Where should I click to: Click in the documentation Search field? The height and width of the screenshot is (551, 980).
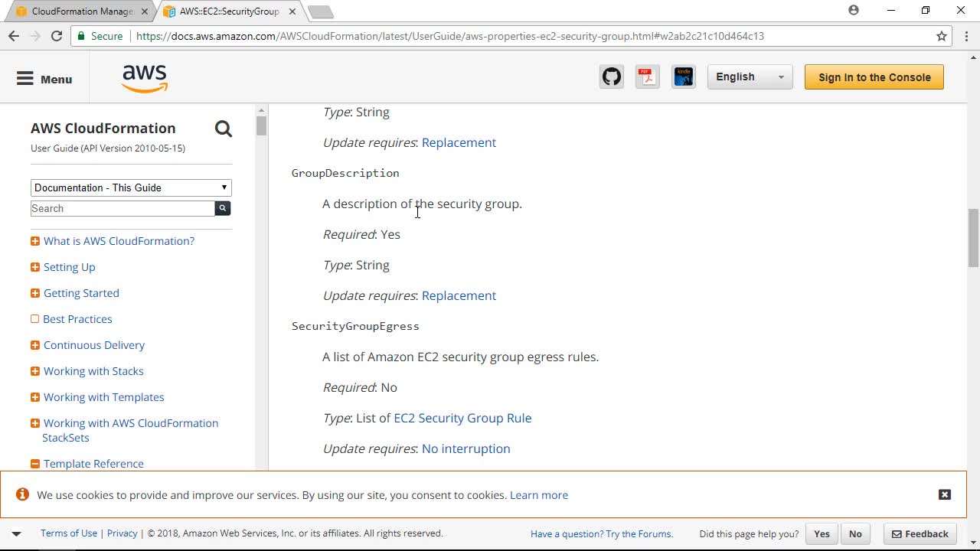pos(122,208)
